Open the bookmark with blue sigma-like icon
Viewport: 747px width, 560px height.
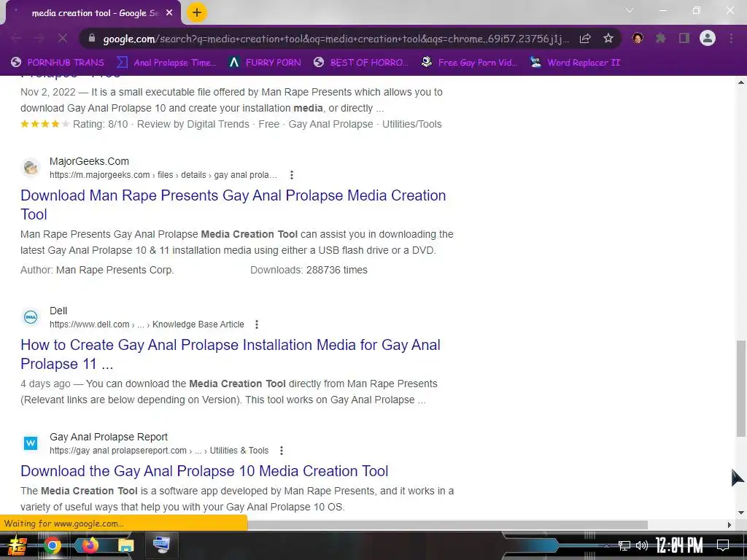pos(166,63)
